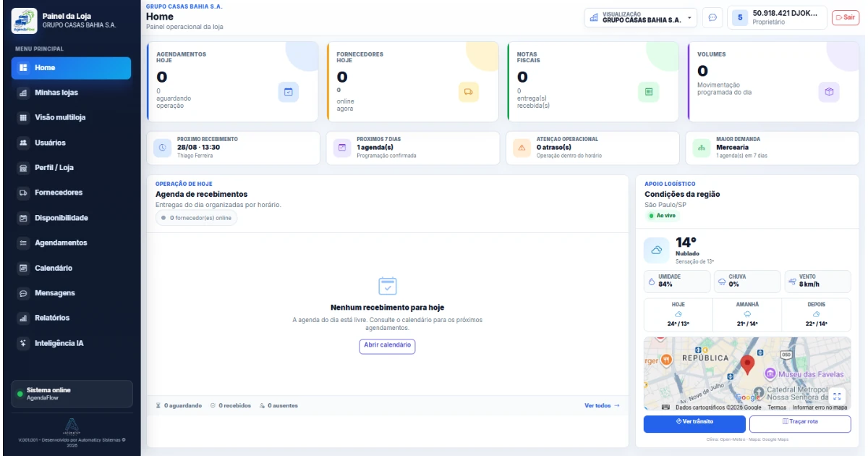This screenshot has height=456, width=868.
Task: Go to Minhas lojas in sidebar
Action: point(71,93)
